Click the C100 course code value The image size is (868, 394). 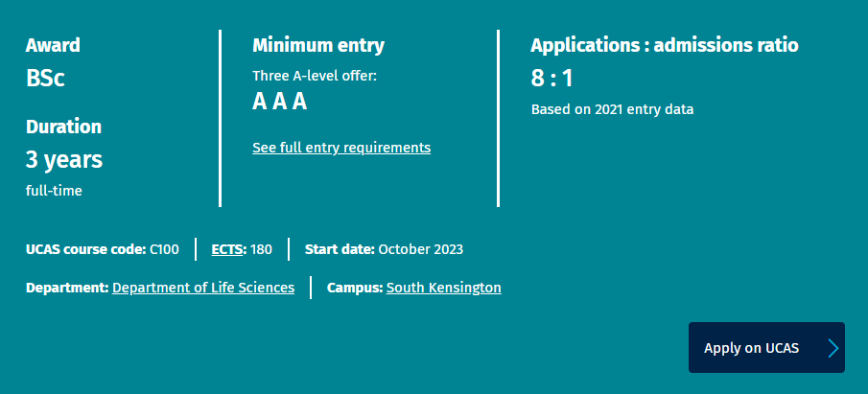164,249
